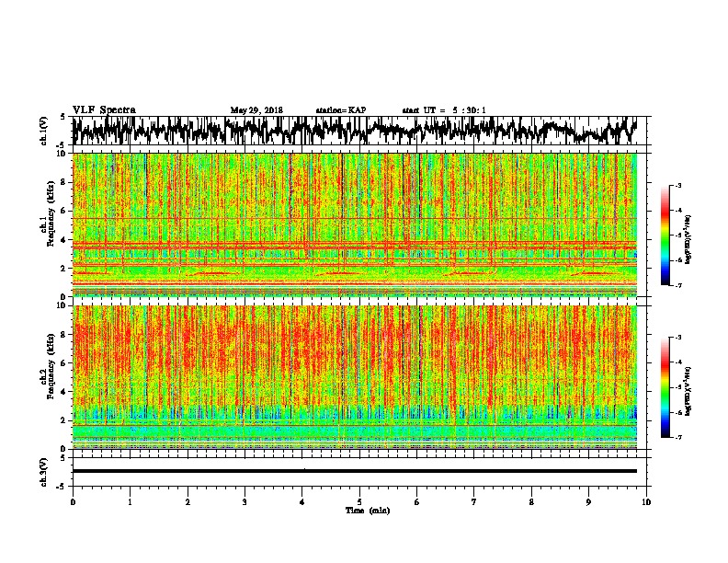Viewport: 728px width, 563px height.
Task: Click the 'ch.3(V)' axis label
Action: point(44,472)
